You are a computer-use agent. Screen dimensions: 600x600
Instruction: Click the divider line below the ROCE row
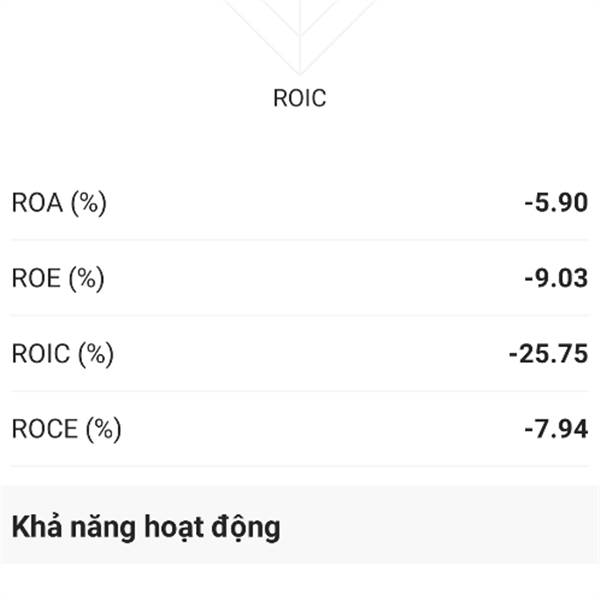pyautogui.click(x=300, y=466)
